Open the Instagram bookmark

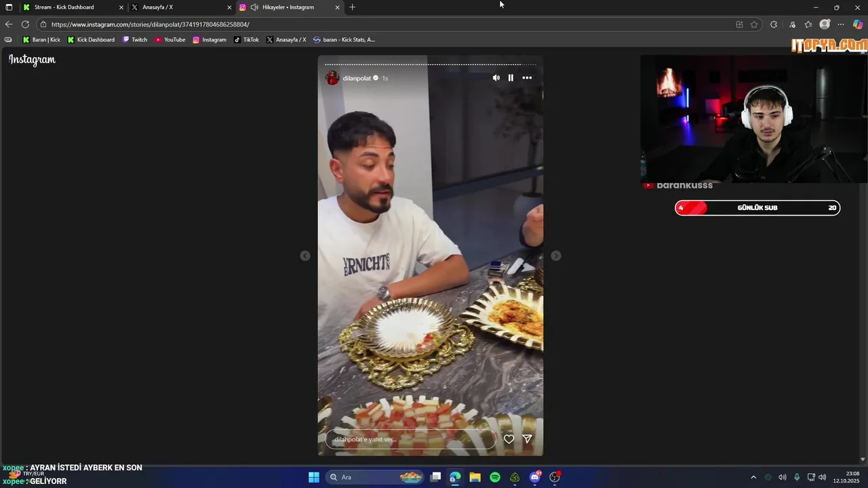(210, 40)
